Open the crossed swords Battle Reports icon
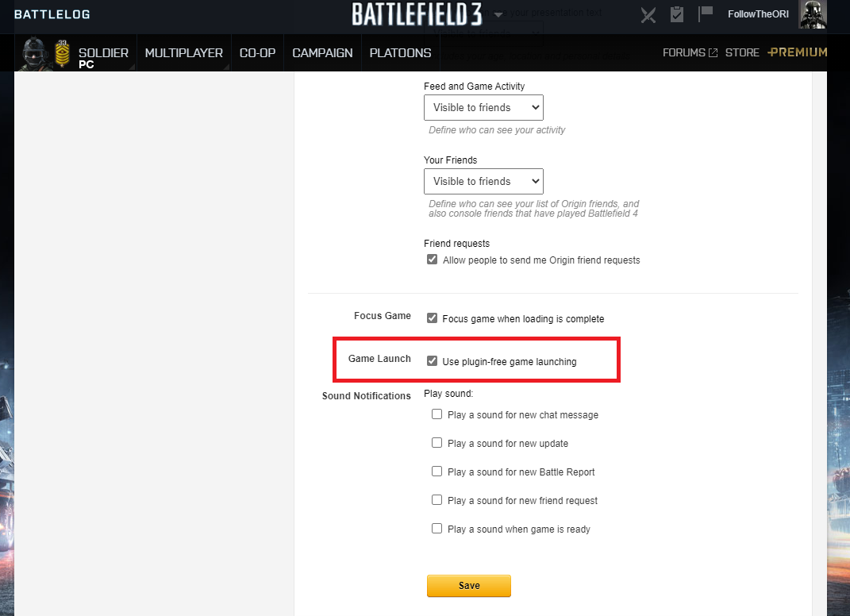 (x=648, y=14)
